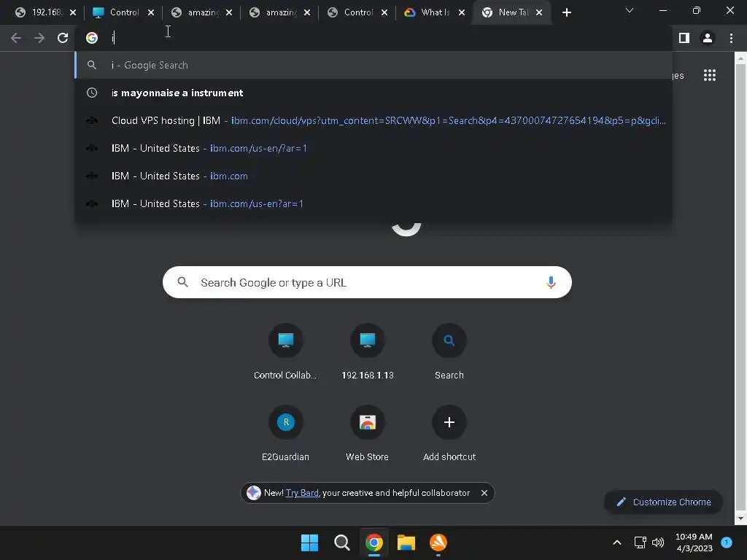Click the page scrollbar down arrow

coord(740,518)
